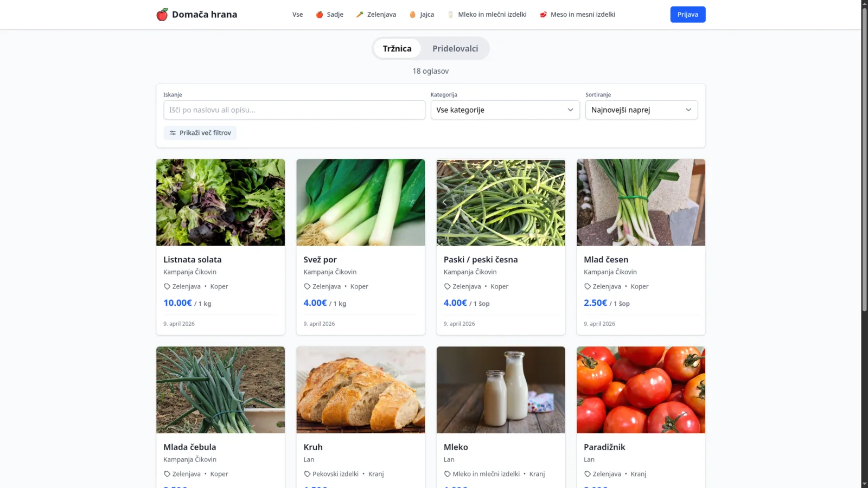Click the page vertical scrollbar
868x488 pixels.
click(x=865, y=244)
